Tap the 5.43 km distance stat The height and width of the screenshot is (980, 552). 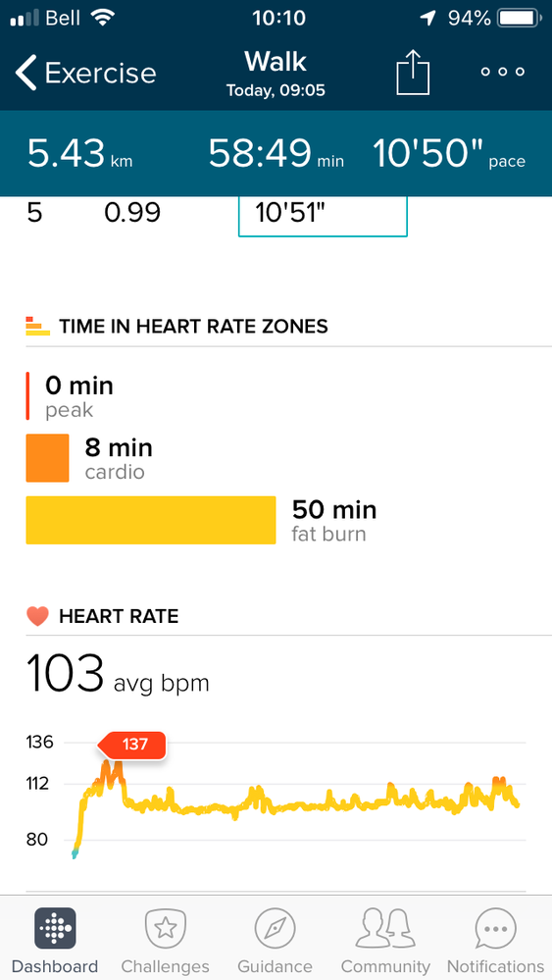80,154
